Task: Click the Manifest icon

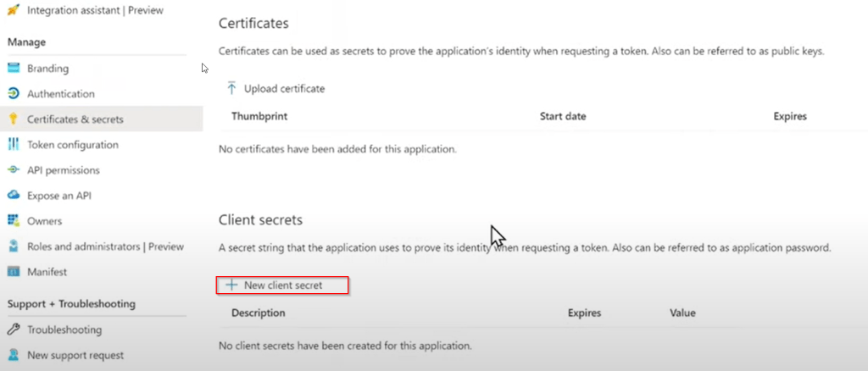Action: 14,272
